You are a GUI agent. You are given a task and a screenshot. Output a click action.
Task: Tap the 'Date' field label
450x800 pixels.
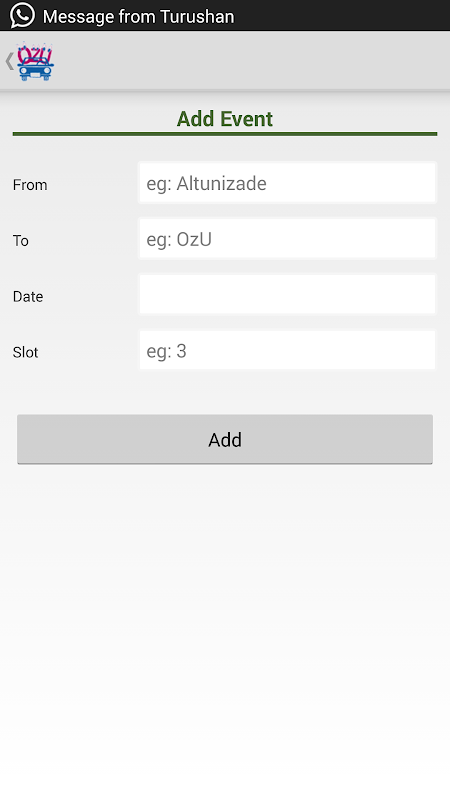coord(28,296)
